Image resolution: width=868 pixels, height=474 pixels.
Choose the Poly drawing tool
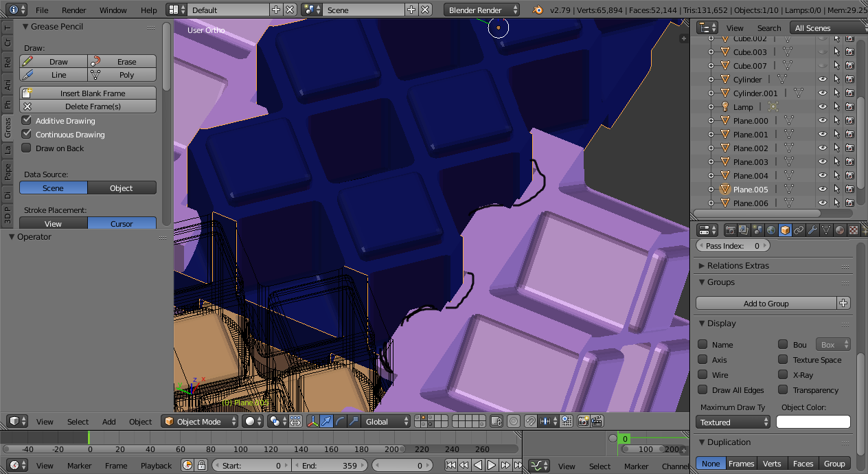(x=122, y=75)
